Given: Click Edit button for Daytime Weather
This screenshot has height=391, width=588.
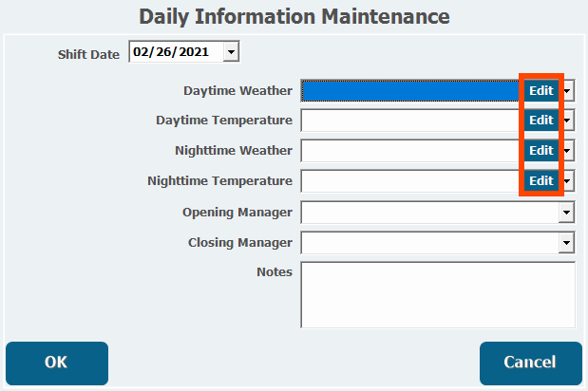Looking at the screenshot, I should (541, 90).
